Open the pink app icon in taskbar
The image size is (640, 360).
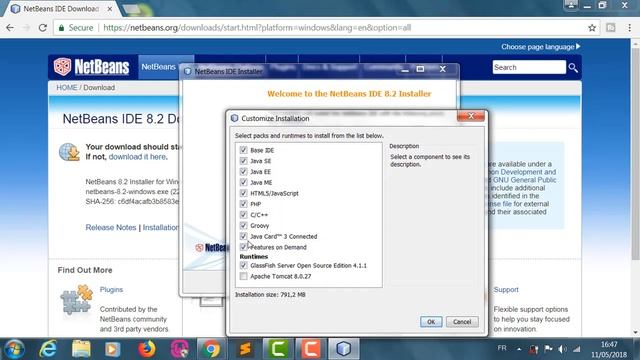(180, 349)
